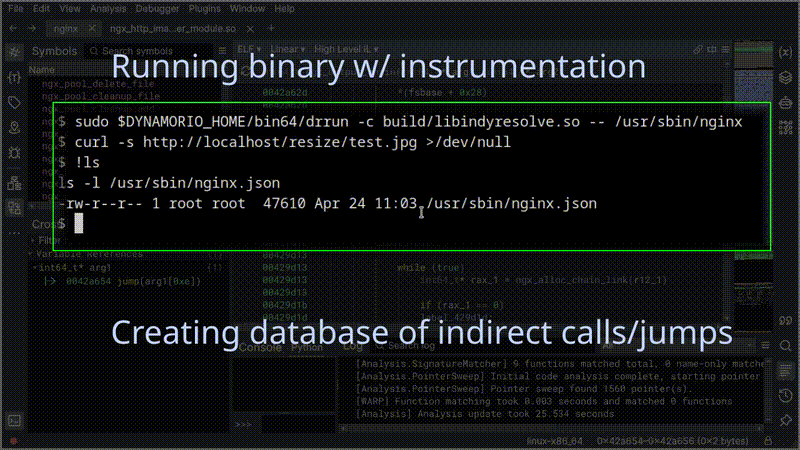800x450 pixels.
Task: Collapse Variable References tree node
Action: 30,254
